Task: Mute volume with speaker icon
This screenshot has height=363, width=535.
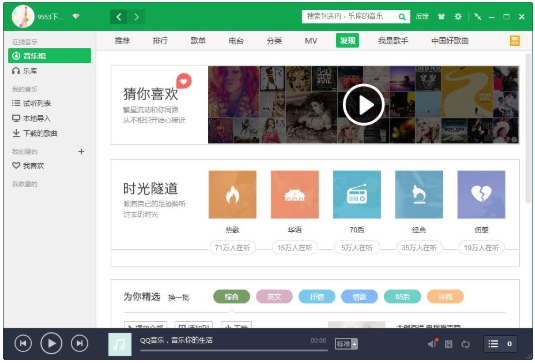Action: pyautogui.click(x=432, y=344)
